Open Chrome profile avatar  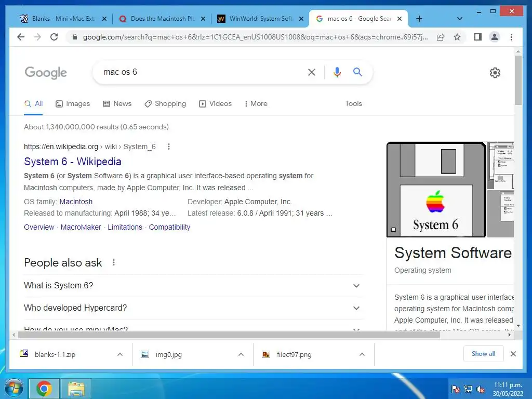click(495, 37)
